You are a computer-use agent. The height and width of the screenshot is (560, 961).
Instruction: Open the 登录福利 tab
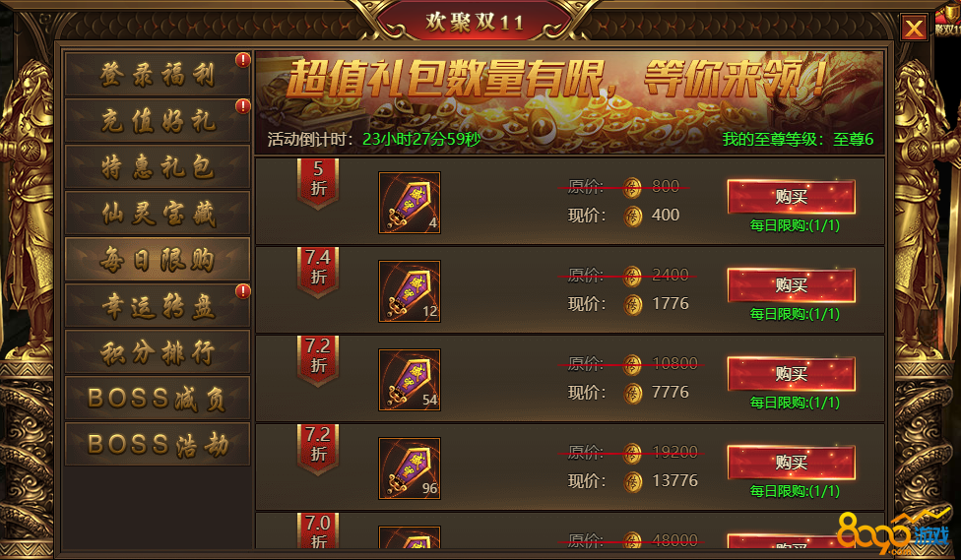(x=158, y=75)
